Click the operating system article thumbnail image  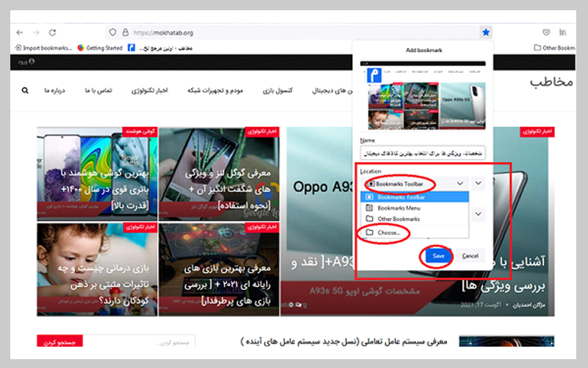click(506, 341)
